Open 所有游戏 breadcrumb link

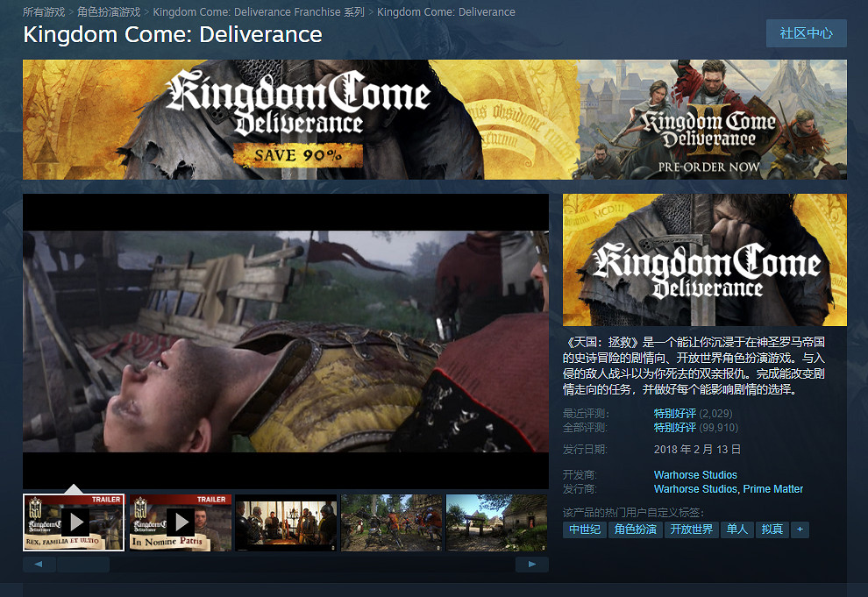[x=44, y=12]
